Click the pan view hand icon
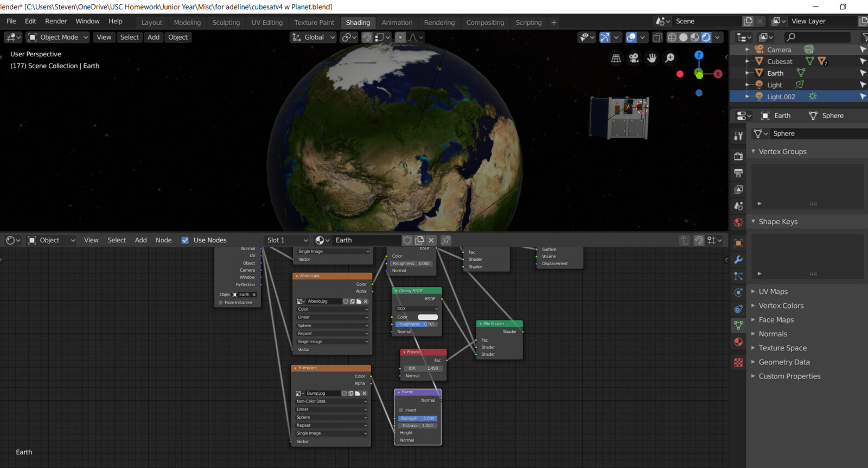This screenshot has height=468, width=868. pos(652,58)
